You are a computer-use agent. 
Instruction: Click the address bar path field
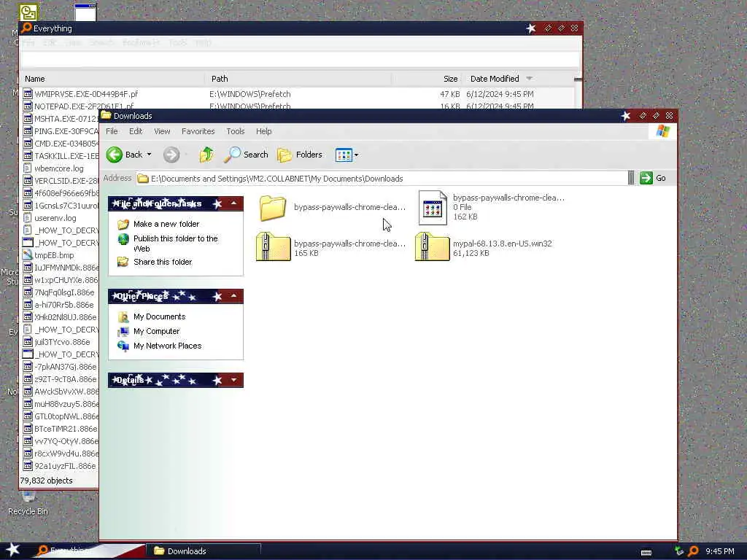381,179
